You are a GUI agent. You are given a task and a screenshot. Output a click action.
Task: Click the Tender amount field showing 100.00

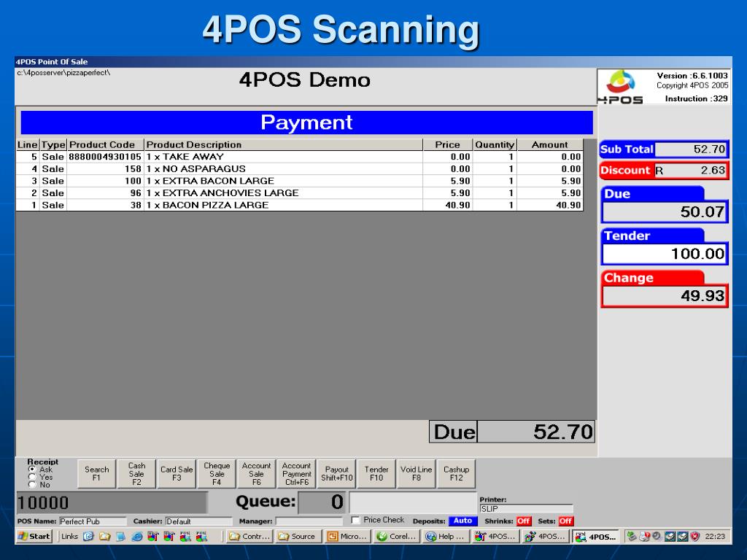(x=665, y=254)
